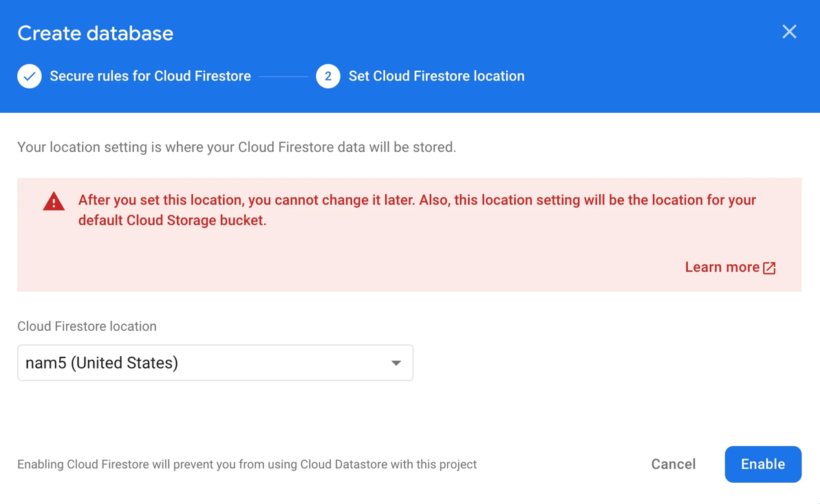Click the 'default Cloud Storage bucket' warning line

point(172,221)
